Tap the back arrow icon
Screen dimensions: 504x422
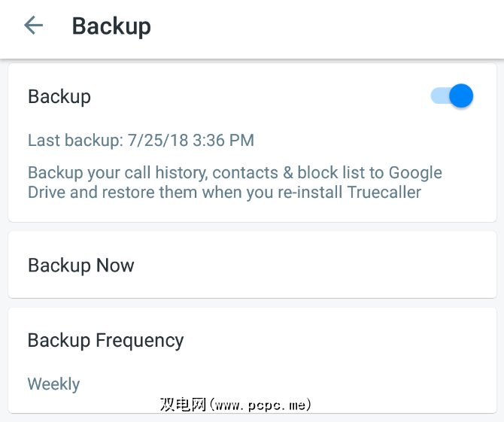coord(33,26)
